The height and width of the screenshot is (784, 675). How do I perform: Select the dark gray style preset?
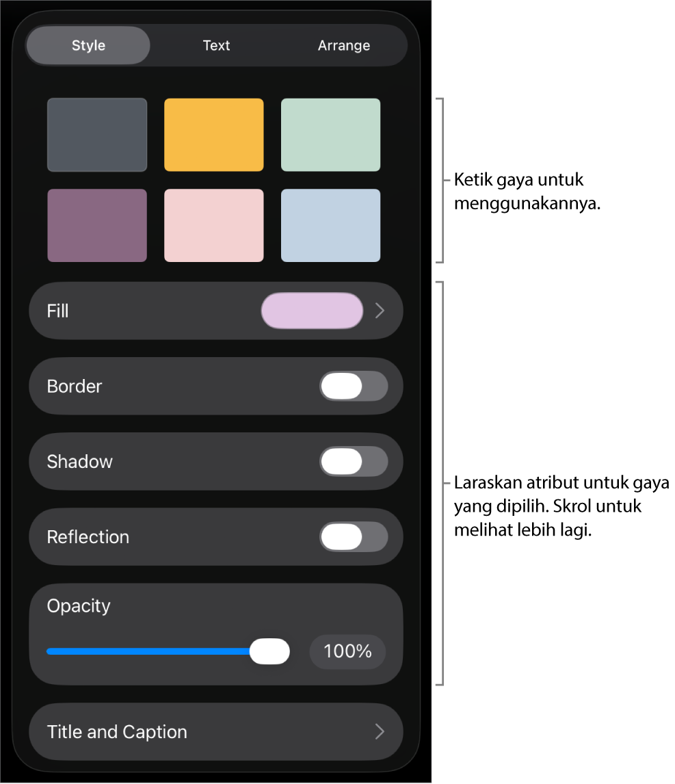[96, 134]
